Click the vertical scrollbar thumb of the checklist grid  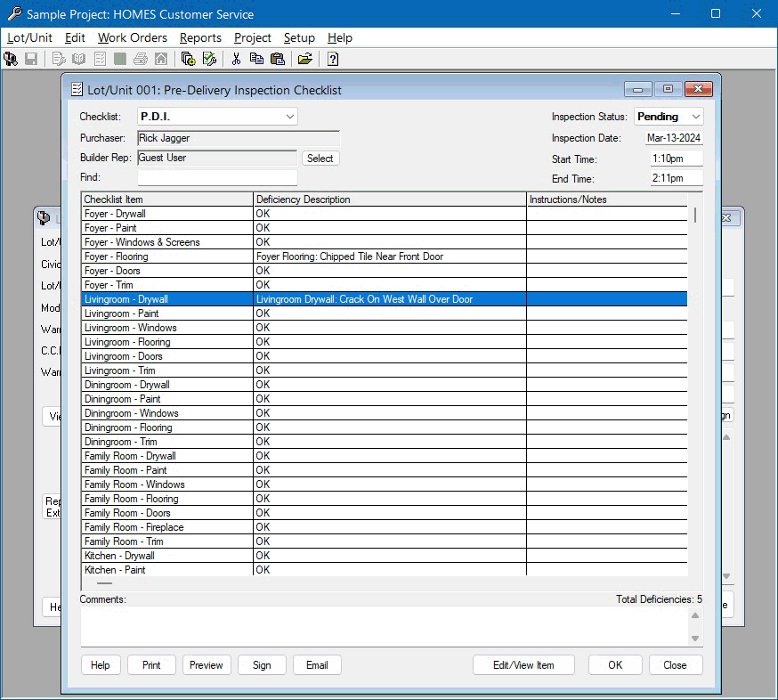[695, 215]
